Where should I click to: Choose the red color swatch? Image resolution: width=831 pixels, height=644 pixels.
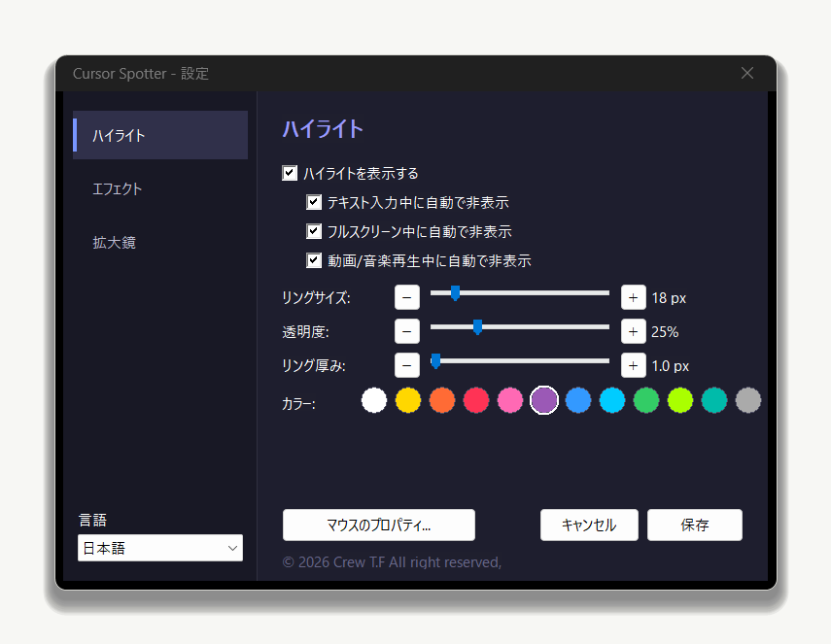coord(476,400)
